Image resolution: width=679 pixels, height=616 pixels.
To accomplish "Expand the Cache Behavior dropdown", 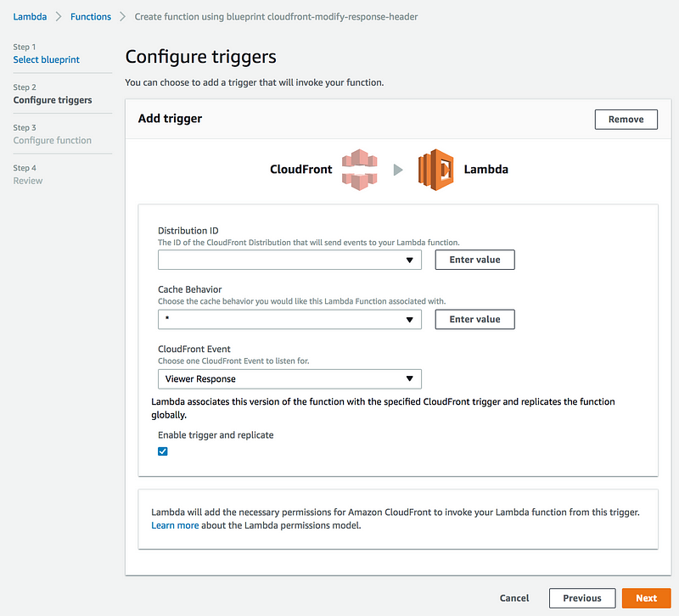I will coord(289,320).
